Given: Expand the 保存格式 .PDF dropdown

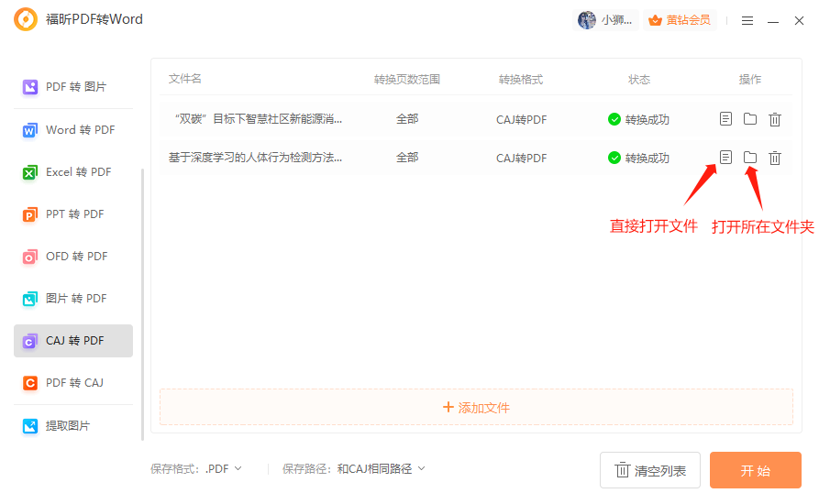Looking at the screenshot, I should pos(224,468).
